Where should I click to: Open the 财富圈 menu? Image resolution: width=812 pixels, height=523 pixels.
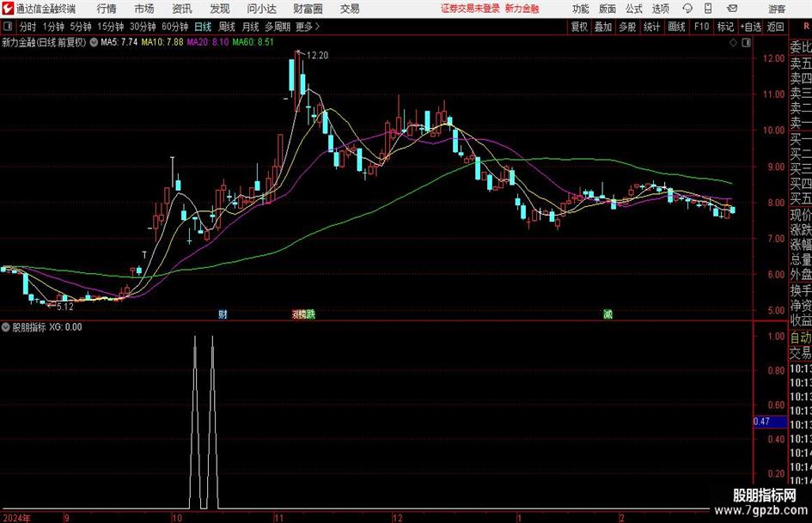point(308,9)
